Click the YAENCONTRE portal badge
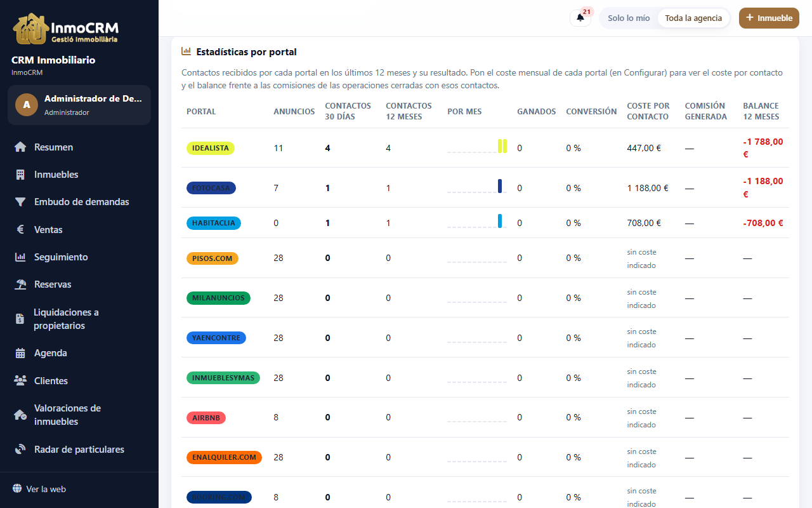The height and width of the screenshot is (508, 812). (216, 338)
